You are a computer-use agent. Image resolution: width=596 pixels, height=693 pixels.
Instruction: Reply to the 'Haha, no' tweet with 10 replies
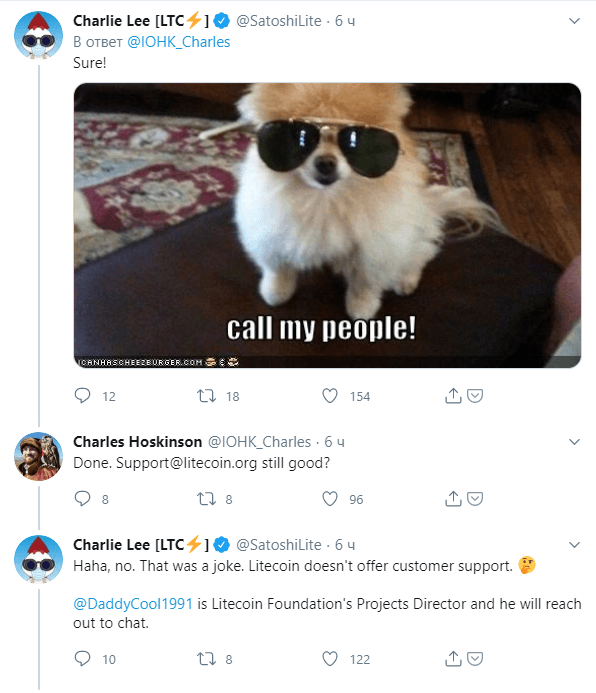[x=82, y=659]
